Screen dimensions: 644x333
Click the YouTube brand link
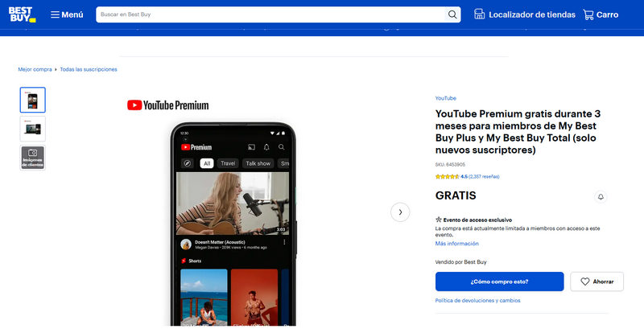[445, 98]
